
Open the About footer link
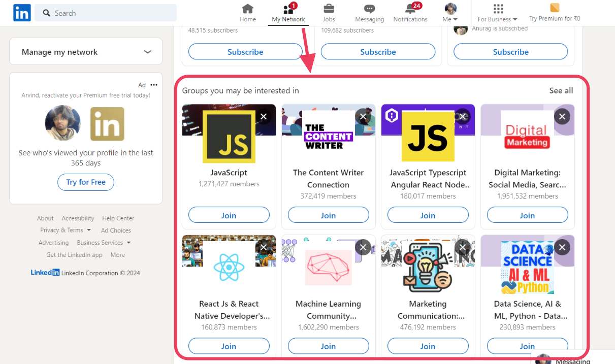pyautogui.click(x=45, y=218)
